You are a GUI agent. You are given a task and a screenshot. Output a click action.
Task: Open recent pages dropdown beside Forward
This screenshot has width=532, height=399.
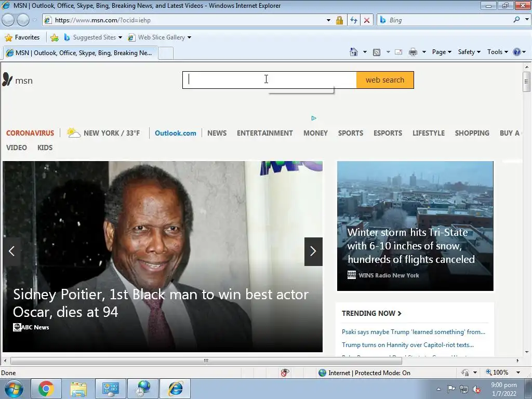tap(34, 20)
